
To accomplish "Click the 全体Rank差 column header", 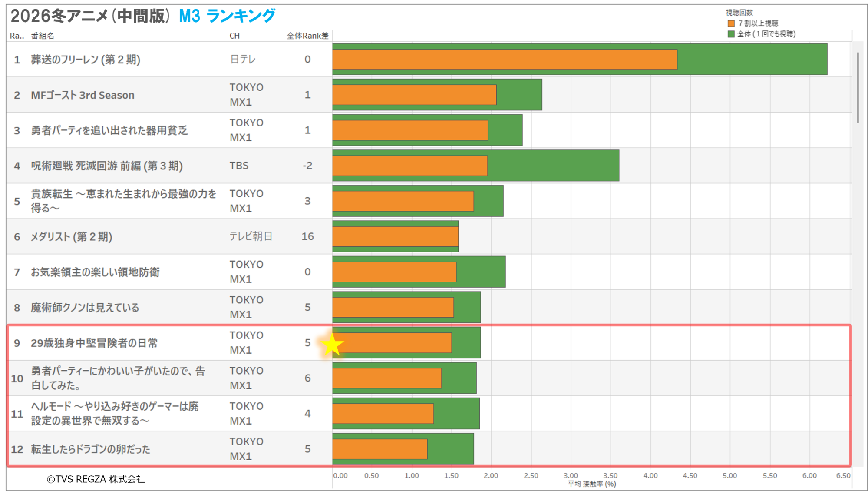I will click(307, 36).
